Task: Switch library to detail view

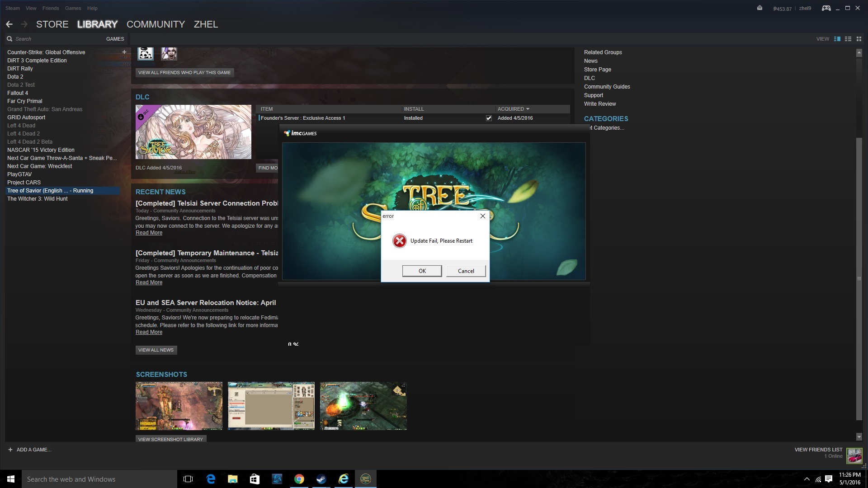Action: (x=837, y=39)
